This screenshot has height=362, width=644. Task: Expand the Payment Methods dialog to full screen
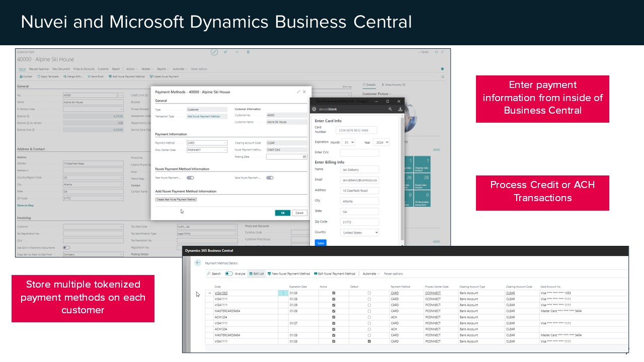(x=298, y=92)
